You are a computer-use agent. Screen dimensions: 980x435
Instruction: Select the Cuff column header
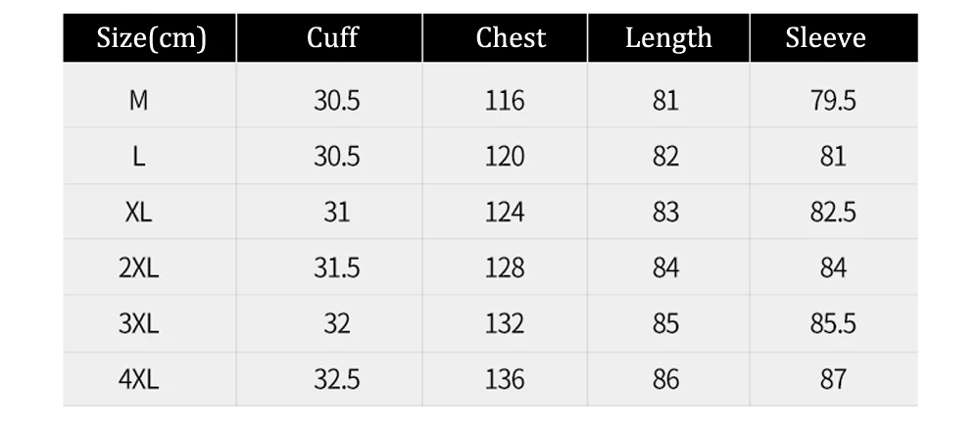click(332, 37)
